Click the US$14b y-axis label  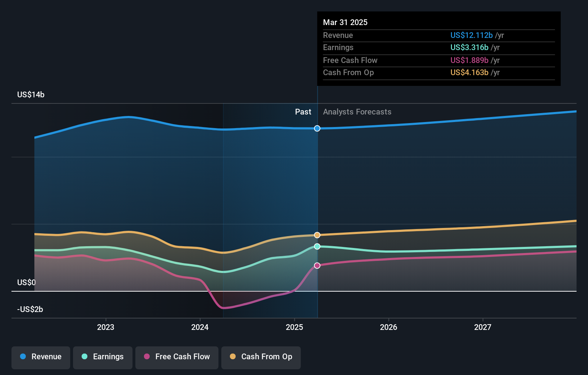31,94
